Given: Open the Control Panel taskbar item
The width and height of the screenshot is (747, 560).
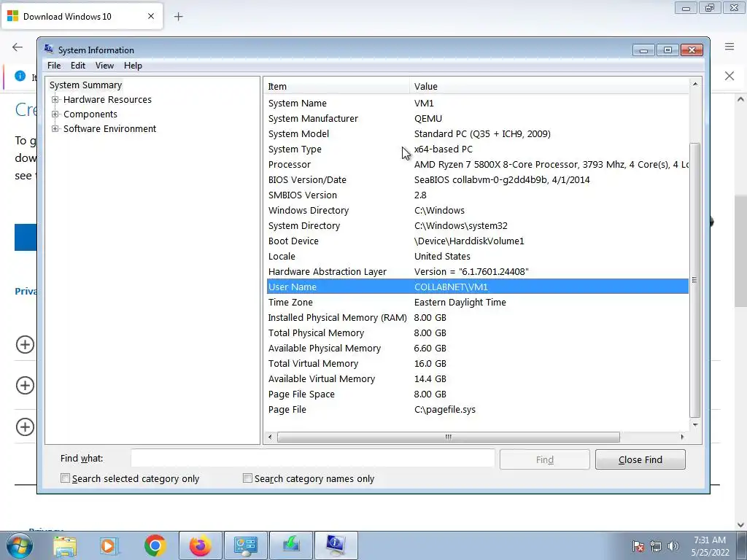Looking at the screenshot, I should click(x=245, y=545).
